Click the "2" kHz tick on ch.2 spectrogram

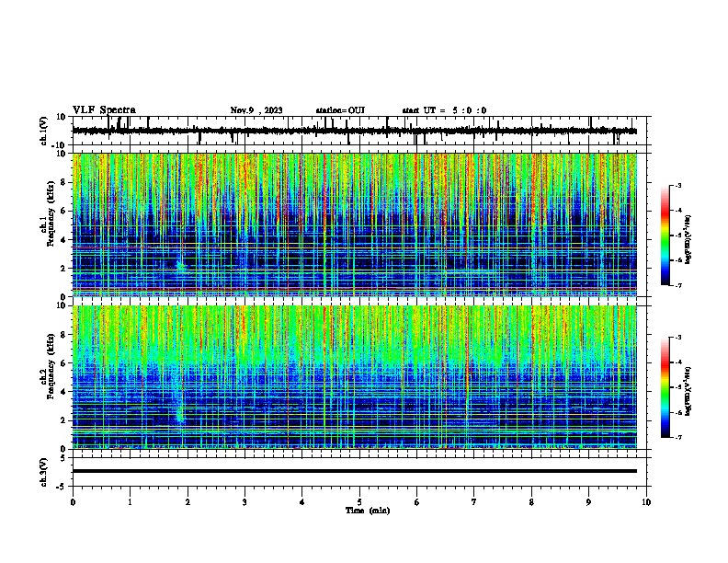click(x=63, y=420)
